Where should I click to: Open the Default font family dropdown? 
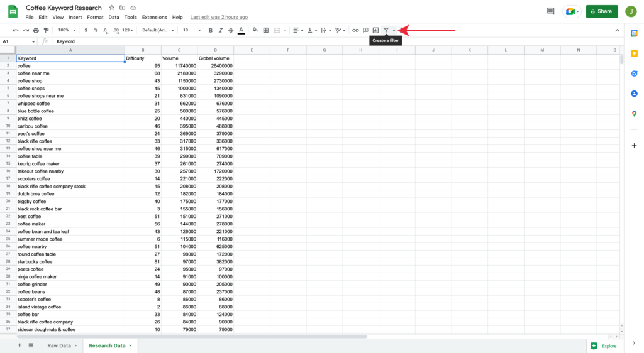[x=158, y=30]
